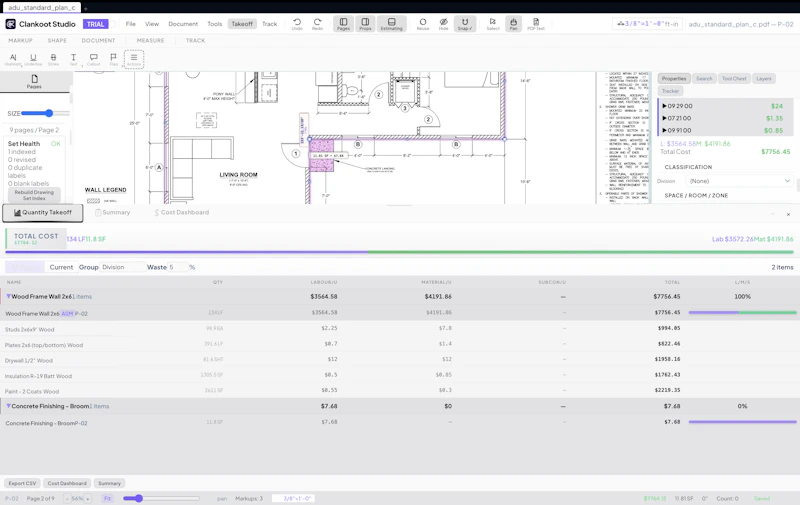Click the Redo icon
800x505 pixels.
point(317,23)
